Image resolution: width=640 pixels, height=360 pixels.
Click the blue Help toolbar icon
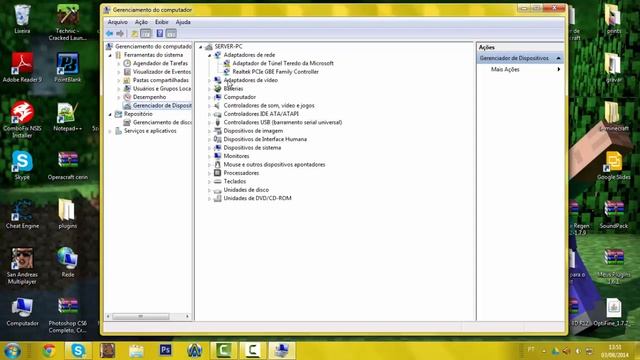click(160, 33)
